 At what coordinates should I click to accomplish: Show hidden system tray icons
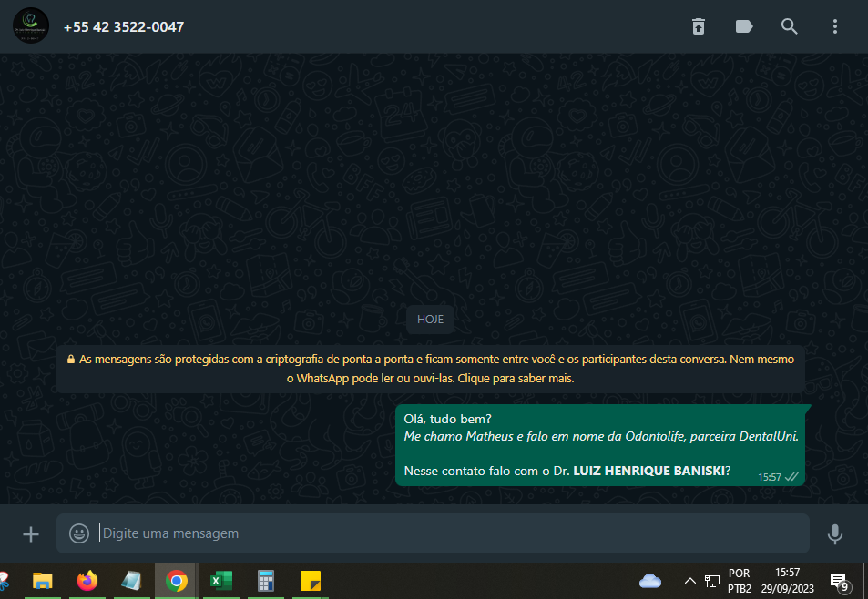click(689, 581)
